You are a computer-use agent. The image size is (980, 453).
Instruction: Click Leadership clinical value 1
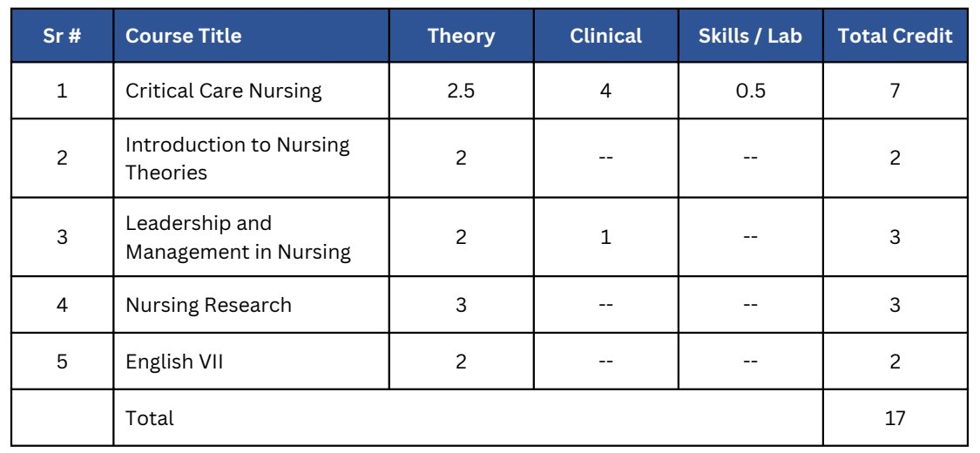[x=605, y=237]
